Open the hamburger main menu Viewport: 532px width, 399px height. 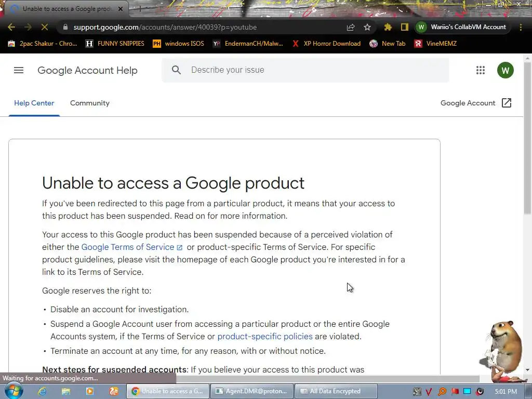[19, 70]
